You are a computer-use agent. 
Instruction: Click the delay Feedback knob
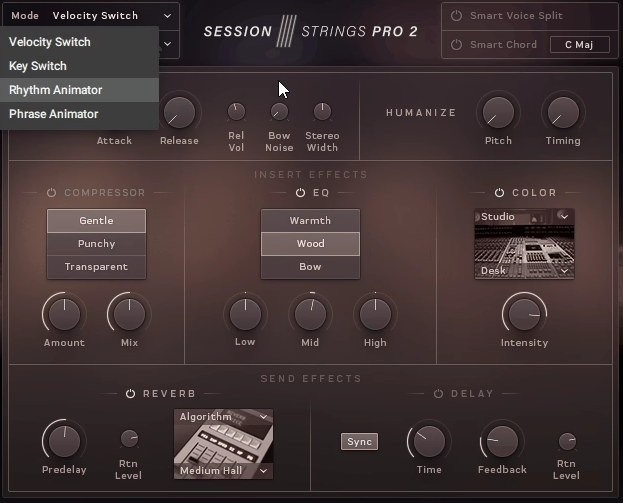coord(502,441)
